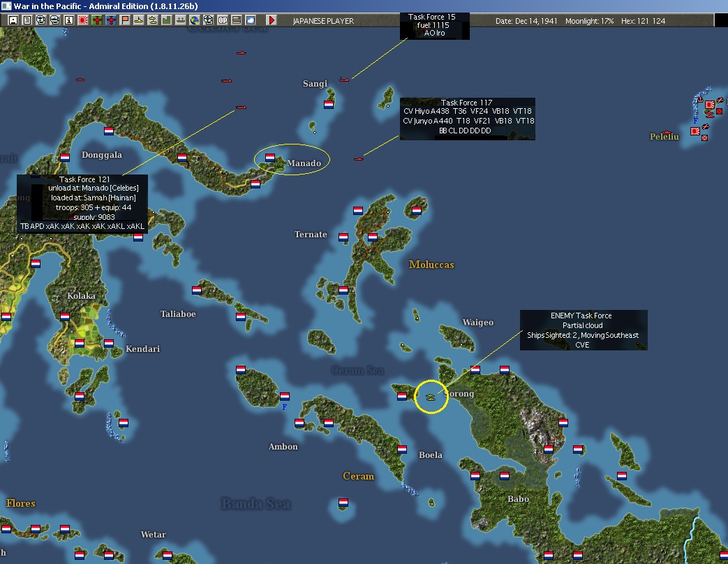Click the orange flag toolbar icon
The image size is (728, 564).
click(124, 20)
